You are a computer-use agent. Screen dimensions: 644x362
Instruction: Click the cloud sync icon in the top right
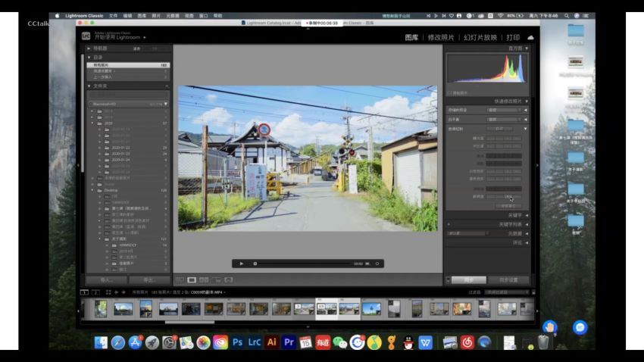530,37
